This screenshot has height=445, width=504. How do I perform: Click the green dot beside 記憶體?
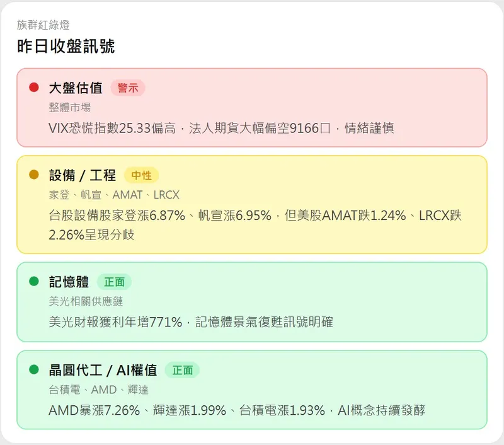point(34,281)
